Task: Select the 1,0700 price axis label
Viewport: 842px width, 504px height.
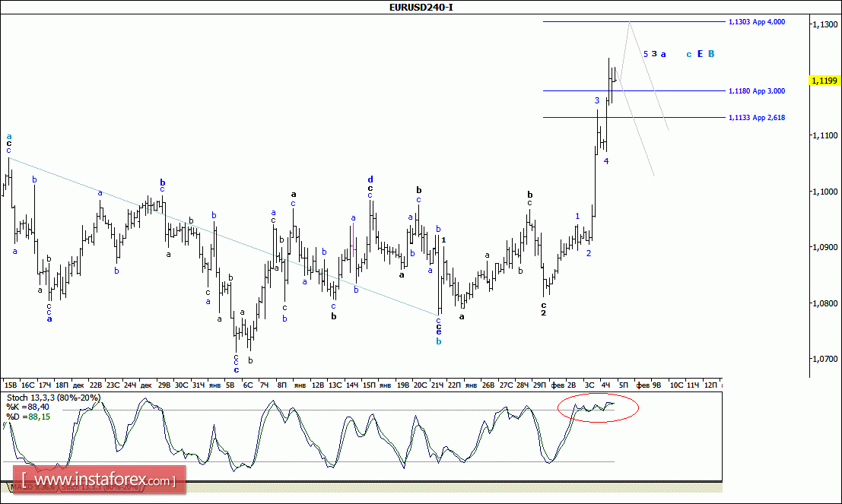Action: 825,359
